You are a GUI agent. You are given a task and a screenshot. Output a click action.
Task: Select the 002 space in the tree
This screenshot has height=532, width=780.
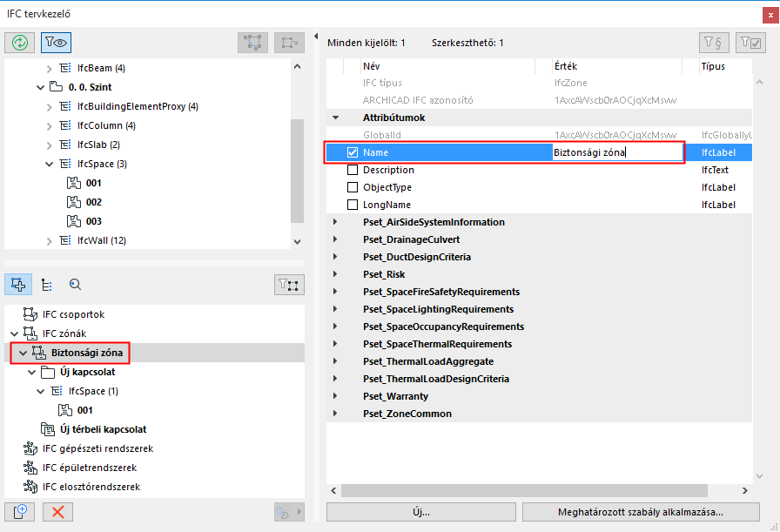point(96,201)
